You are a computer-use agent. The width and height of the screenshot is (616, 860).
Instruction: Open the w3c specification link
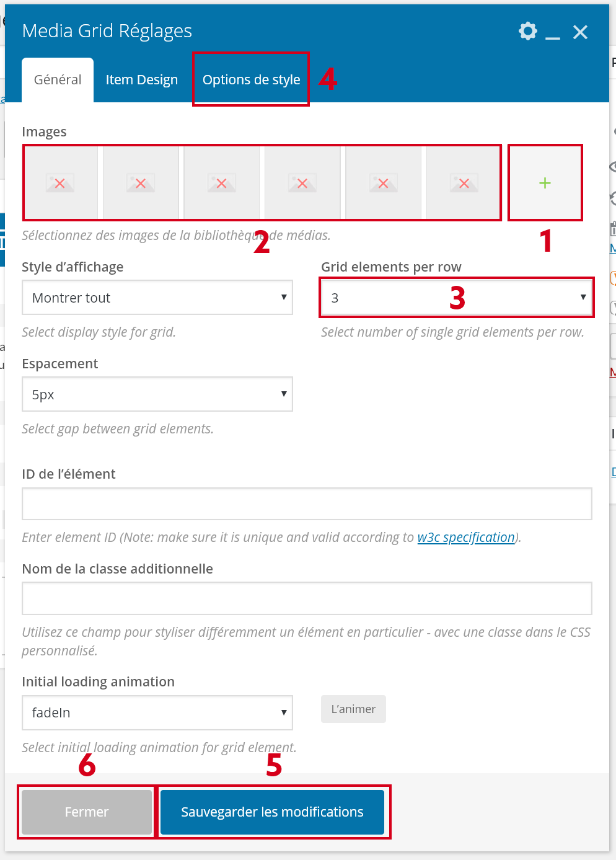(x=466, y=538)
